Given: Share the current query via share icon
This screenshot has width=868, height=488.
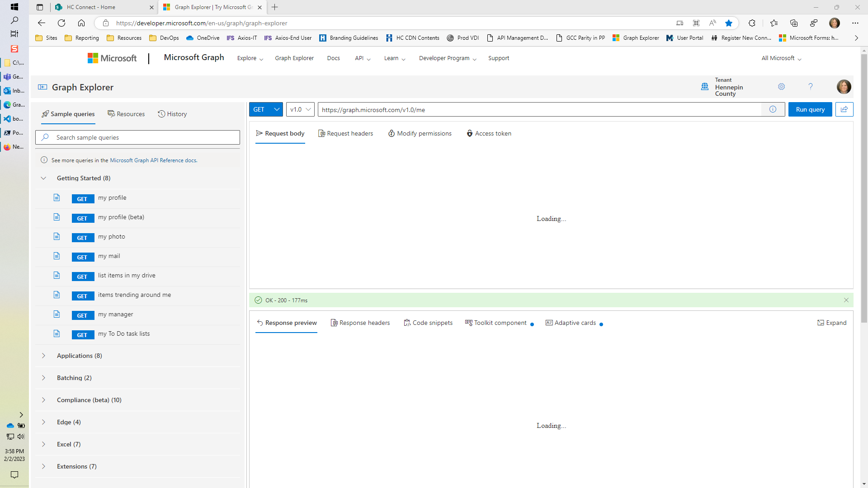Looking at the screenshot, I should (844, 109).
